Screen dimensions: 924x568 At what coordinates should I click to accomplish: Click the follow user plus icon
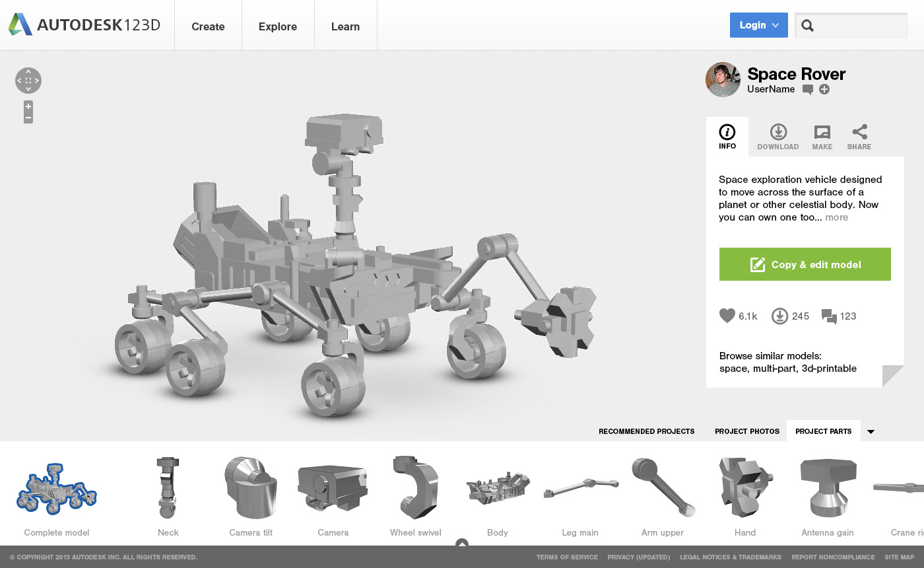pyautogui.click(x=824, y=89)
